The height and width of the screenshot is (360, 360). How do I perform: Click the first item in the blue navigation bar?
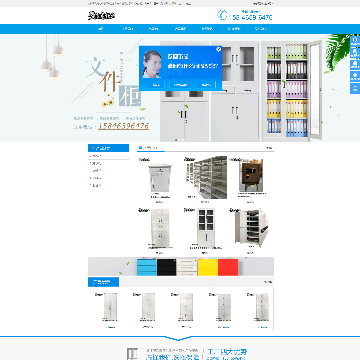[x=101, y=29]
